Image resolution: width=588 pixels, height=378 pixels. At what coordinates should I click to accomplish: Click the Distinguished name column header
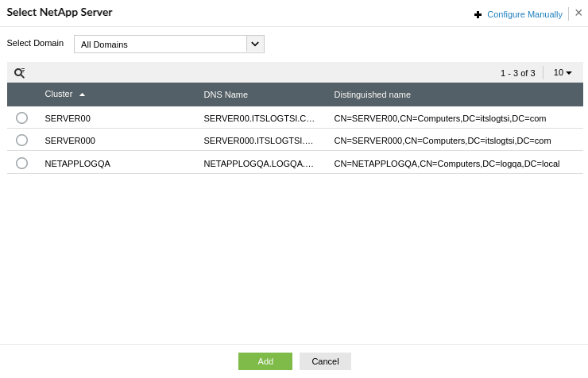(x=372, y=94)
